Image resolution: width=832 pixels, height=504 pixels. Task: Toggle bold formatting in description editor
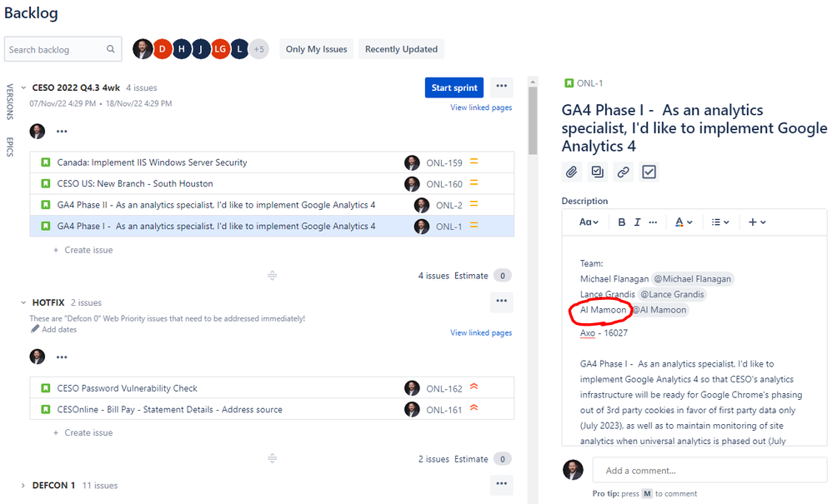[621, 222]
